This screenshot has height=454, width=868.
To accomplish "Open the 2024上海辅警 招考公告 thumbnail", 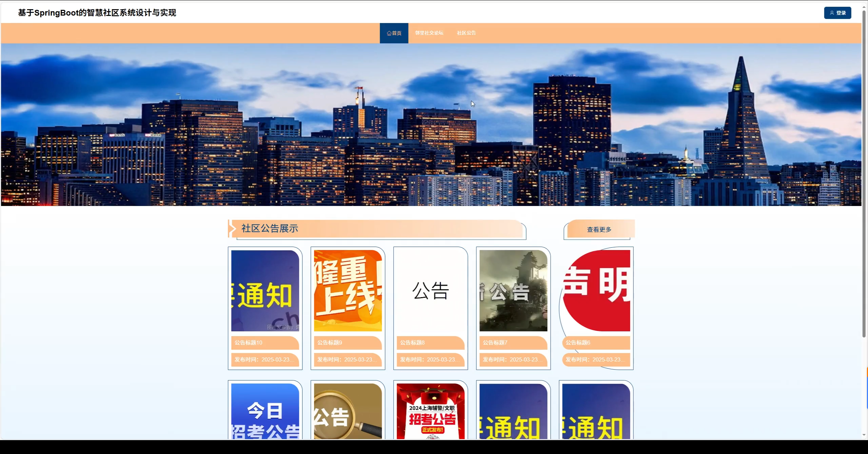I will (430, 411).
